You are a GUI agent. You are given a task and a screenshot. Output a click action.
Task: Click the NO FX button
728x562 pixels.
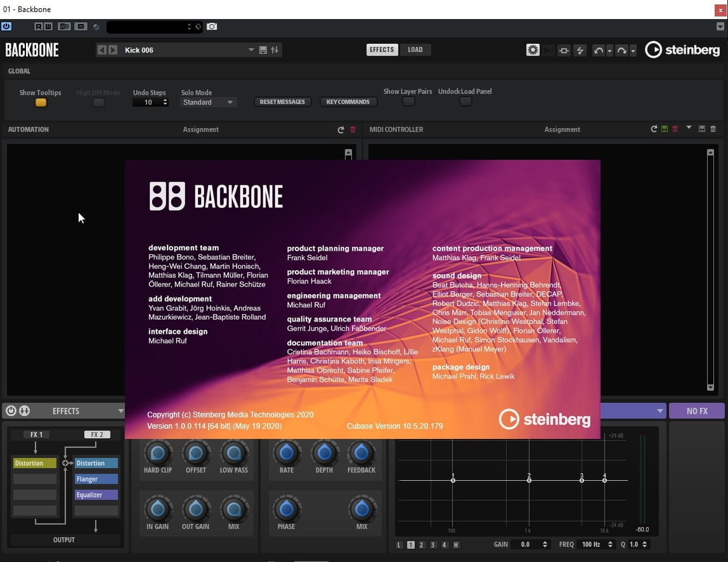pyautogui.click(x=697, y=411)
